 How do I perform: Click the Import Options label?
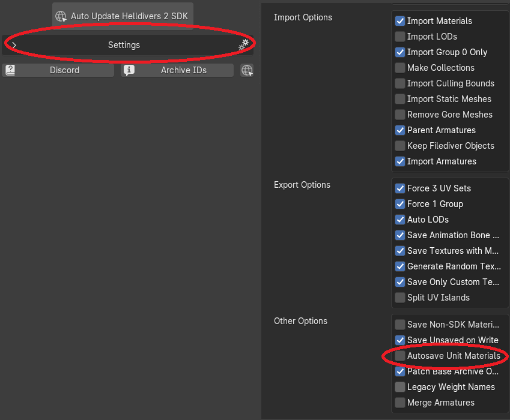[x=303, y=17]
